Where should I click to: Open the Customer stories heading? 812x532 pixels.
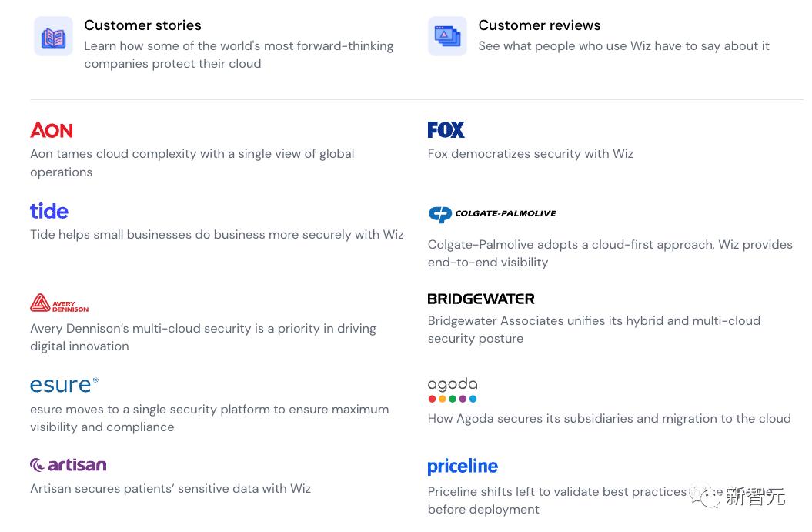point(142,25)
